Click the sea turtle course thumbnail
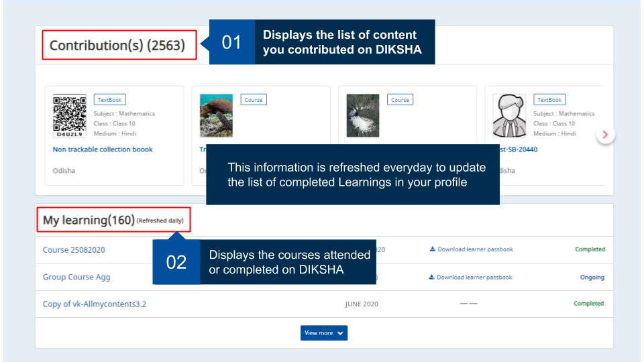The width and height of the screenshot is (644, 362). pos(216,115)
